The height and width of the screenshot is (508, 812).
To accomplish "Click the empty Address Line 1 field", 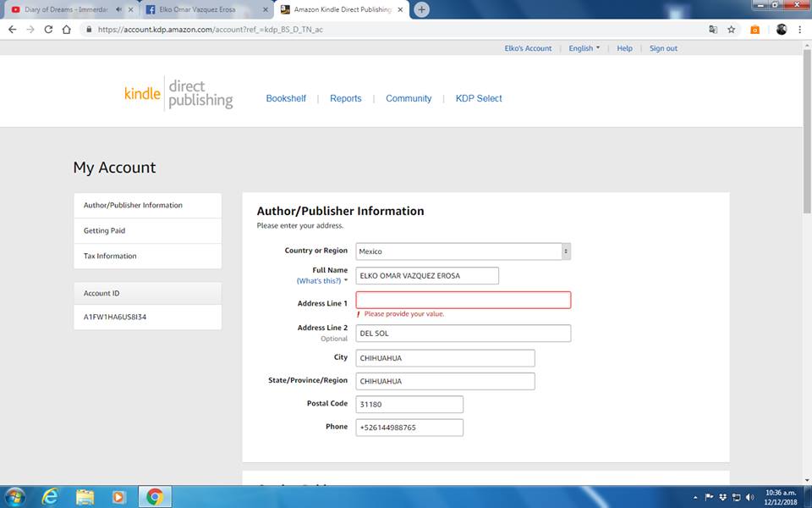I will (463, 300).
